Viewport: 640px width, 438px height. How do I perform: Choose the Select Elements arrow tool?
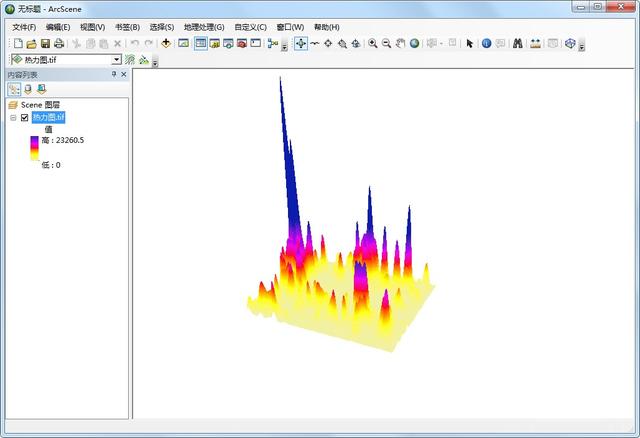click(x=469, y=44)
